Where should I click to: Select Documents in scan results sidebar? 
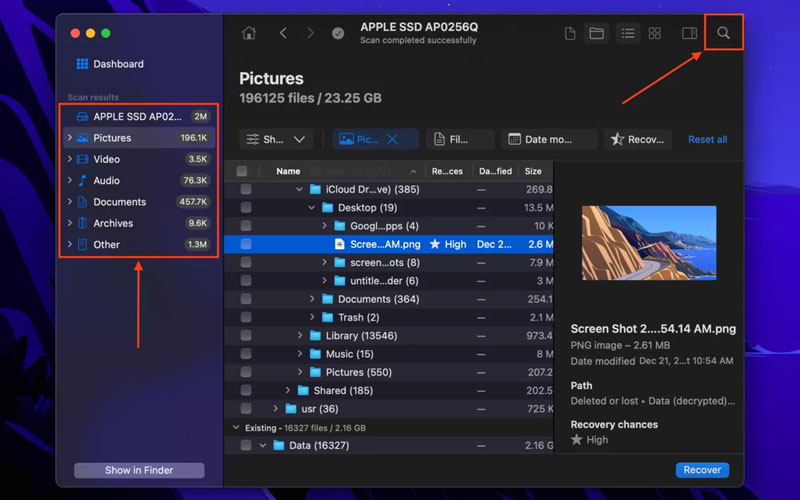tap(119, 202)
